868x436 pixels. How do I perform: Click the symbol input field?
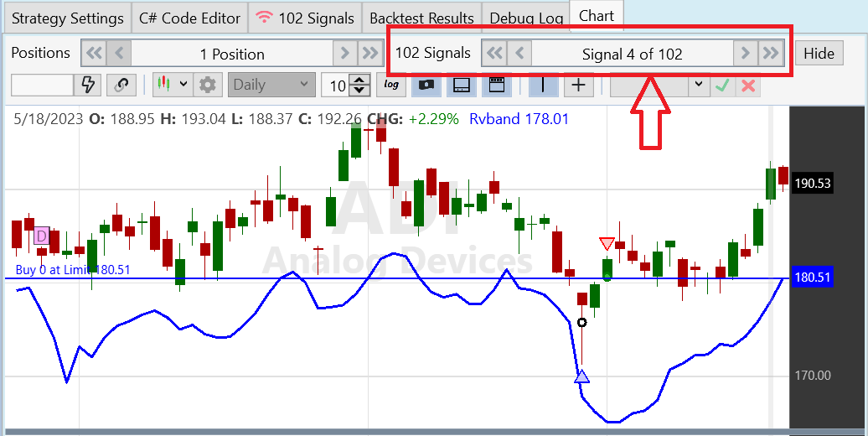point(42,86)
